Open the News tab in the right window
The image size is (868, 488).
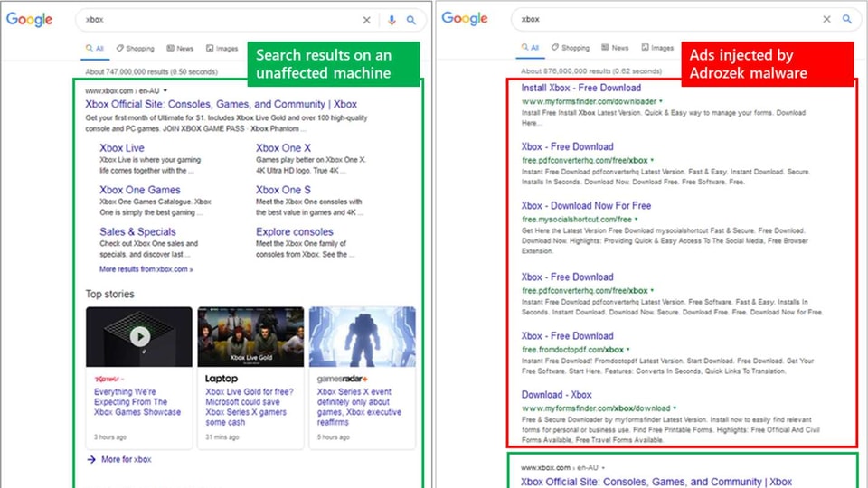(615, 48)
